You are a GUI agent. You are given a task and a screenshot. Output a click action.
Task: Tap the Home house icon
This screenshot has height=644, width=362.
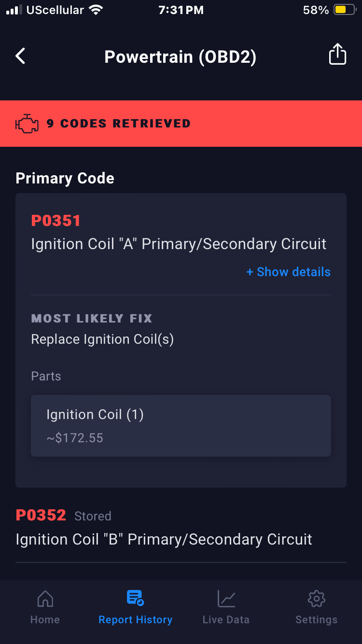(x=45, y=599)
